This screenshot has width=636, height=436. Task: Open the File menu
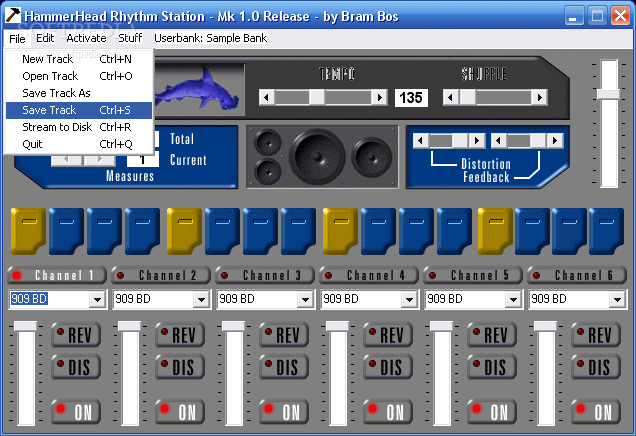click(17, 39)
